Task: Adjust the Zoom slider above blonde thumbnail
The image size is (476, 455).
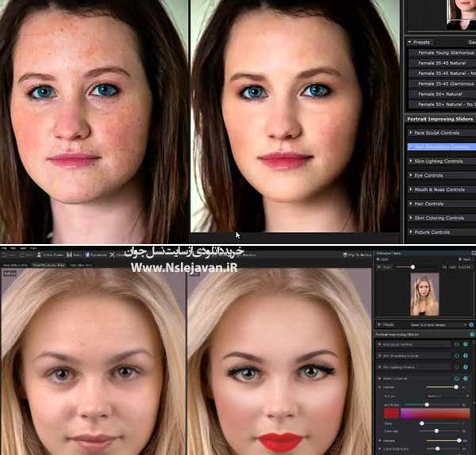Action: pyautogui.click(x=413, y=267)
